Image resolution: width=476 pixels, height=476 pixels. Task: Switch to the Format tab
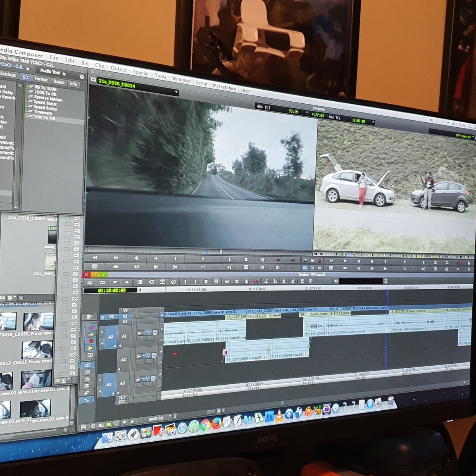click(40, 79)
